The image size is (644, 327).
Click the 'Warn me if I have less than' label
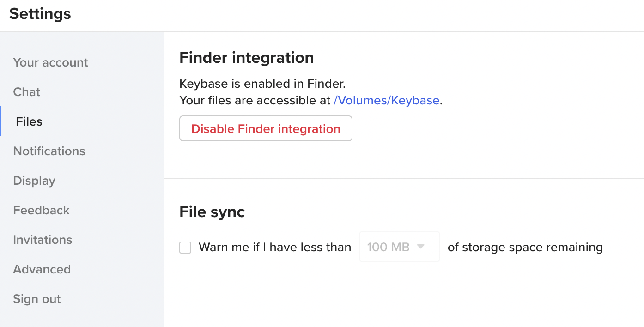point(275,248)
